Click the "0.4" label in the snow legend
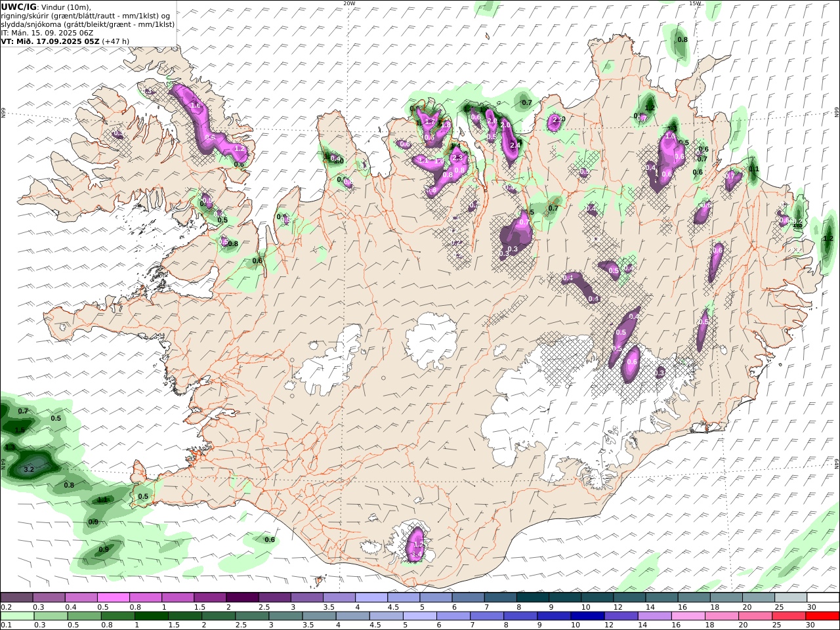Image resolution: width=840 pixels, height=630 pixels. [71, 607]
